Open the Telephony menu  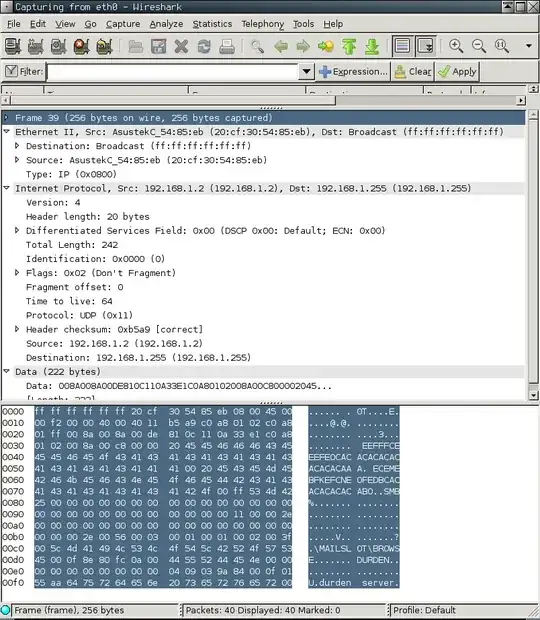click(x=263, y=24)
